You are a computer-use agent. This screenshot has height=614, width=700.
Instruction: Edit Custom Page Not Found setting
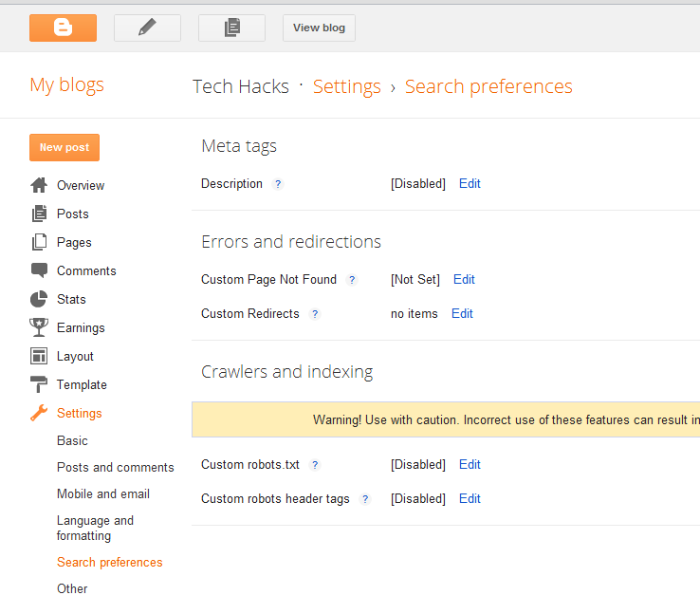(x=464, y=280)
